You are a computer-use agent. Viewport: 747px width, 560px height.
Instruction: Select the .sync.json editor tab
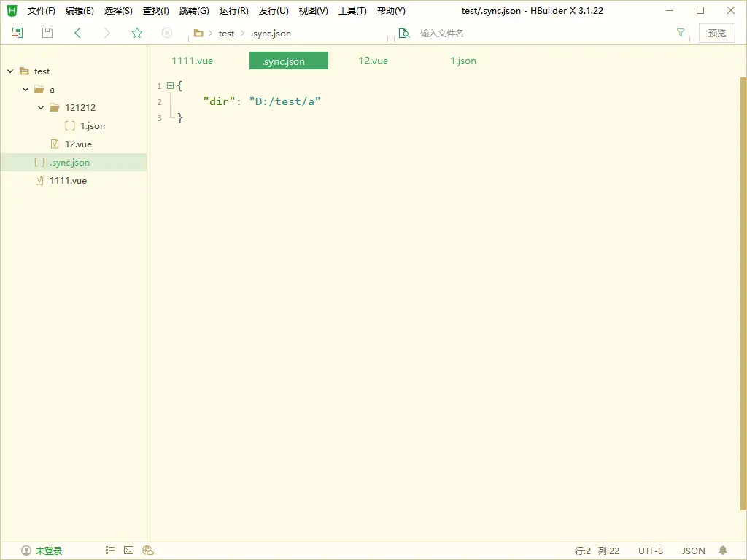coord(289,61)
